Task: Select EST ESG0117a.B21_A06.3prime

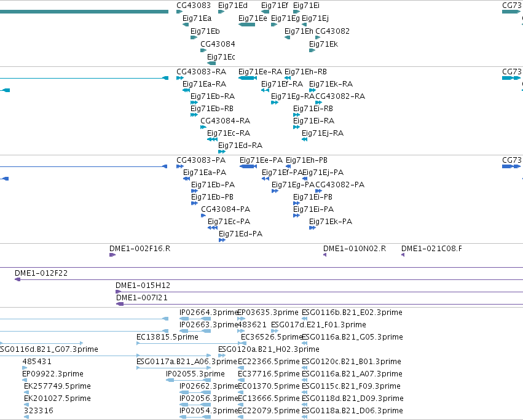Action: [x=186, y=362]
